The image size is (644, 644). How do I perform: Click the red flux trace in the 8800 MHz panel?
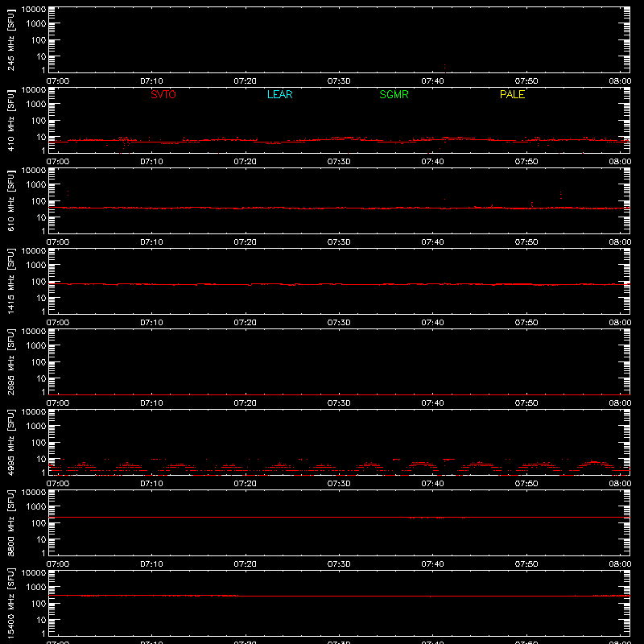click(x=339, y=517)
